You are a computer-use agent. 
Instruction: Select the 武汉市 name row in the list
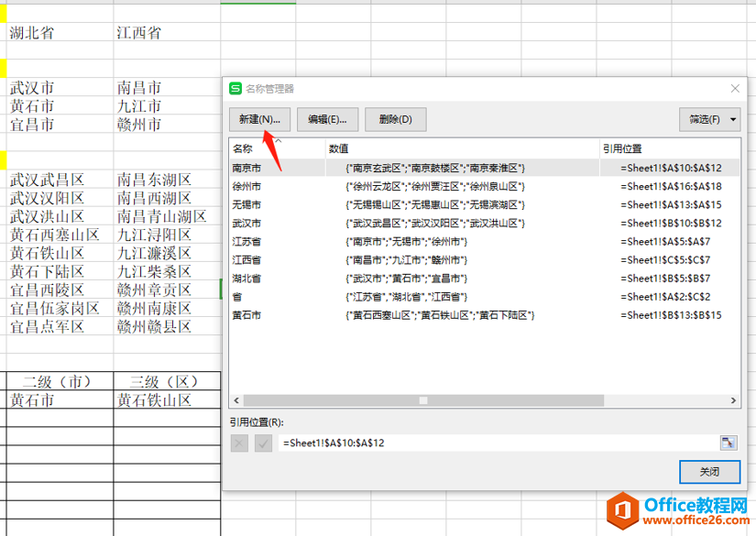(485, 224)
